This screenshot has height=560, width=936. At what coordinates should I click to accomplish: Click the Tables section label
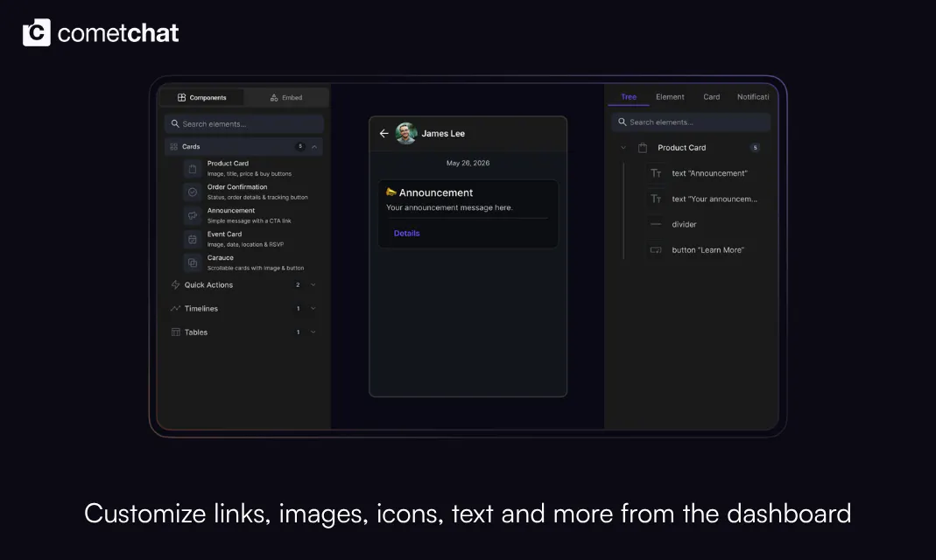coord(196,332)
